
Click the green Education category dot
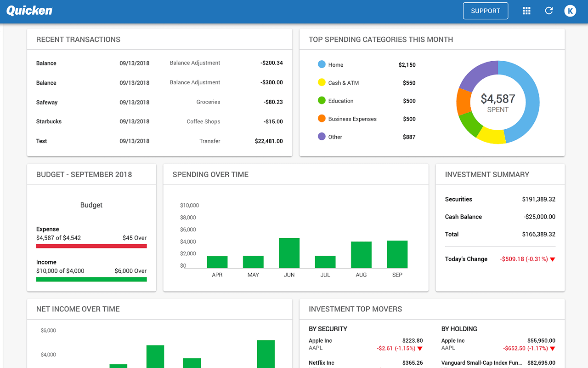[322, 100]
